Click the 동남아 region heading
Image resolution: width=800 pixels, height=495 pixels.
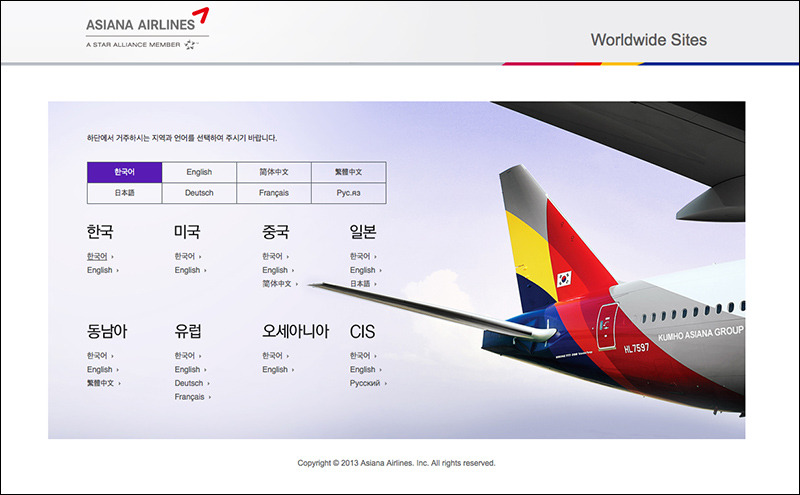coord(107,331)
